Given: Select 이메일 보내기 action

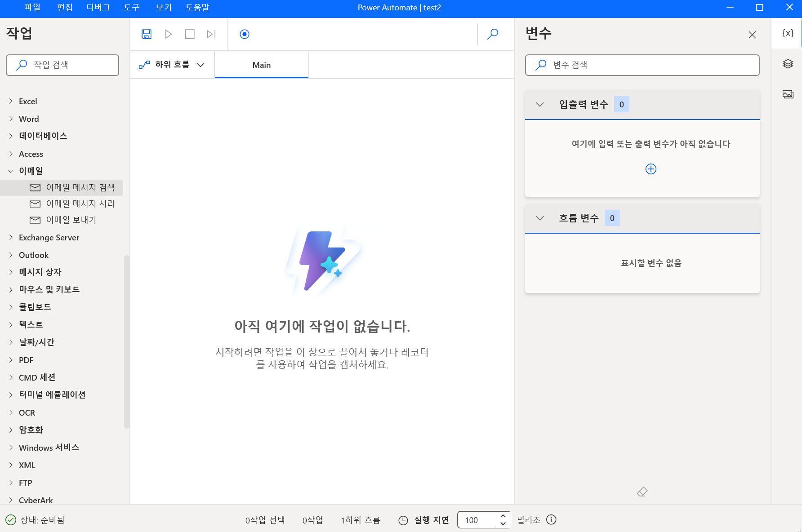Looking at the screenshot, I should pos(61,220).
